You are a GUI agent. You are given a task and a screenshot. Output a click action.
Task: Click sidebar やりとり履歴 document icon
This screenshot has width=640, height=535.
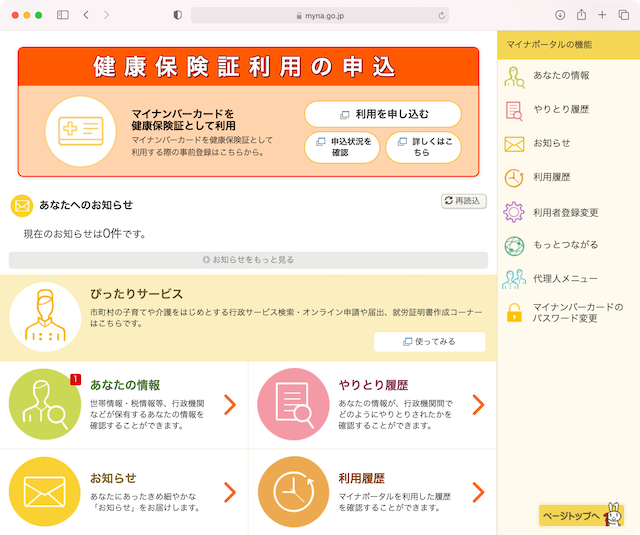pos(514,111)
